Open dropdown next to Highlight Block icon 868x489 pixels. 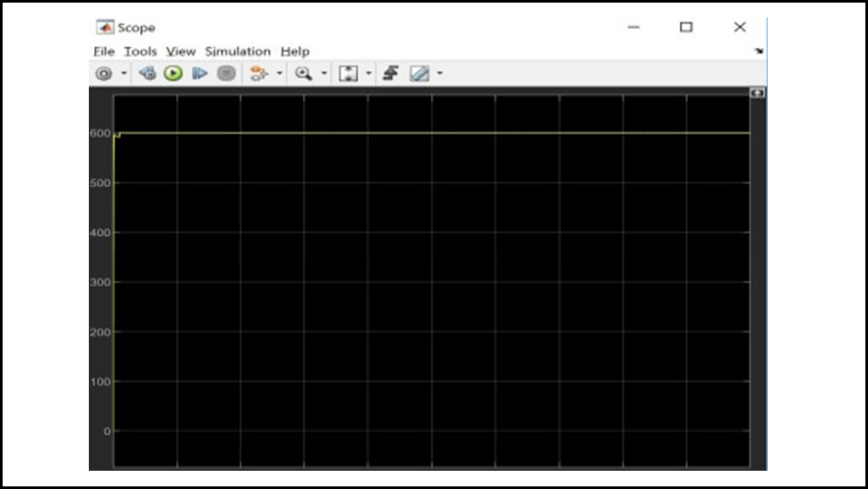tap(279, 74)
